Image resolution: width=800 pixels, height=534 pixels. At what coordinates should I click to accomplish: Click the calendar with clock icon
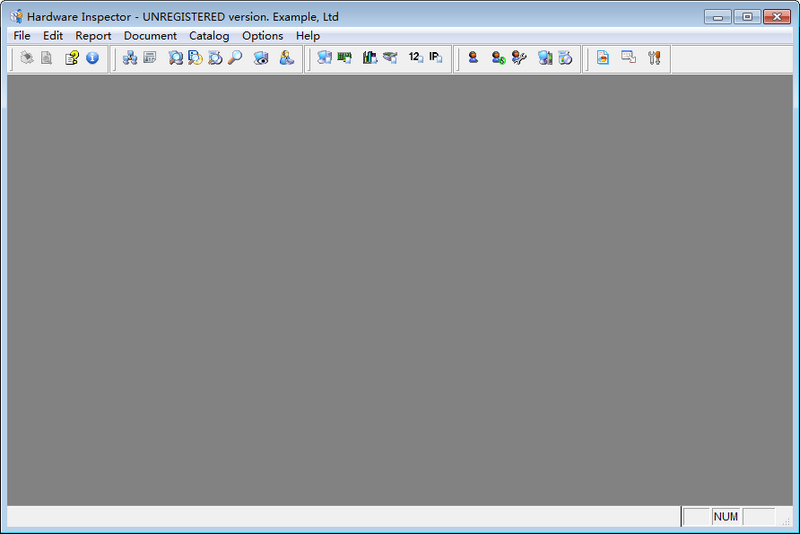(565, 58)
